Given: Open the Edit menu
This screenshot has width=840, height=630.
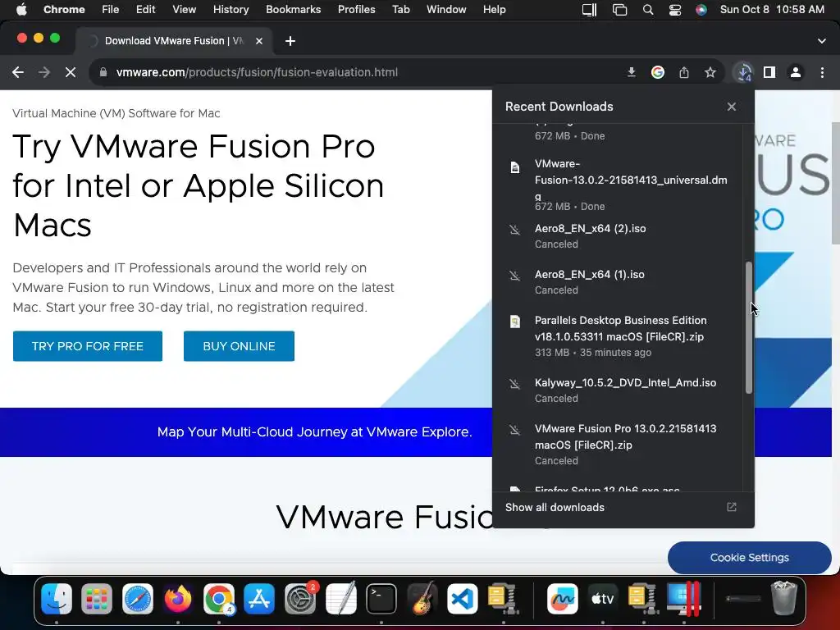Looking at the screenshot, I should [x=145, y=10].
